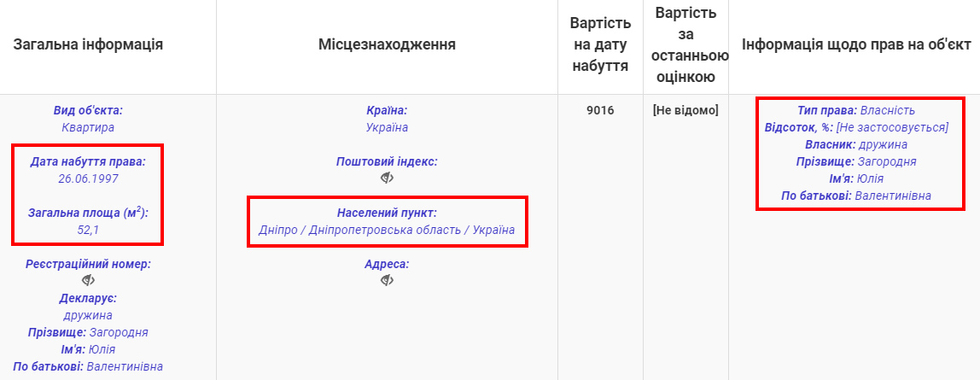Screen dimensions: 980x380
Task: Select the Місцезнаходження column header
Action: pyautogui.click(x=387, y=44)
